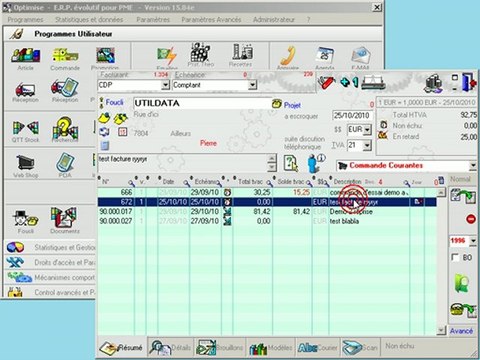Screen dimensions: 480x360
Task: Click the yellow telephone icon beside Projet
Action: [276, 104]
